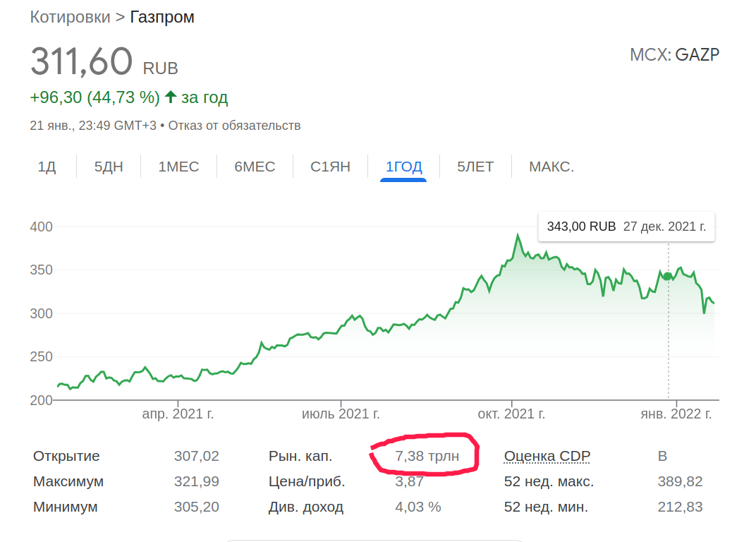This screenshot has width=756, height=542.
Task: Click the за год period text
Action: (x=205, y=97)
